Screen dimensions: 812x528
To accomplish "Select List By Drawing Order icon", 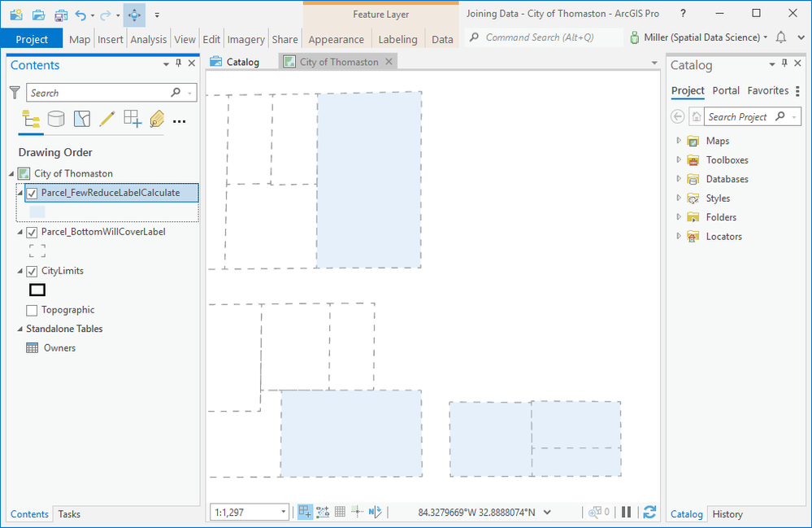I will pos(31,119).
